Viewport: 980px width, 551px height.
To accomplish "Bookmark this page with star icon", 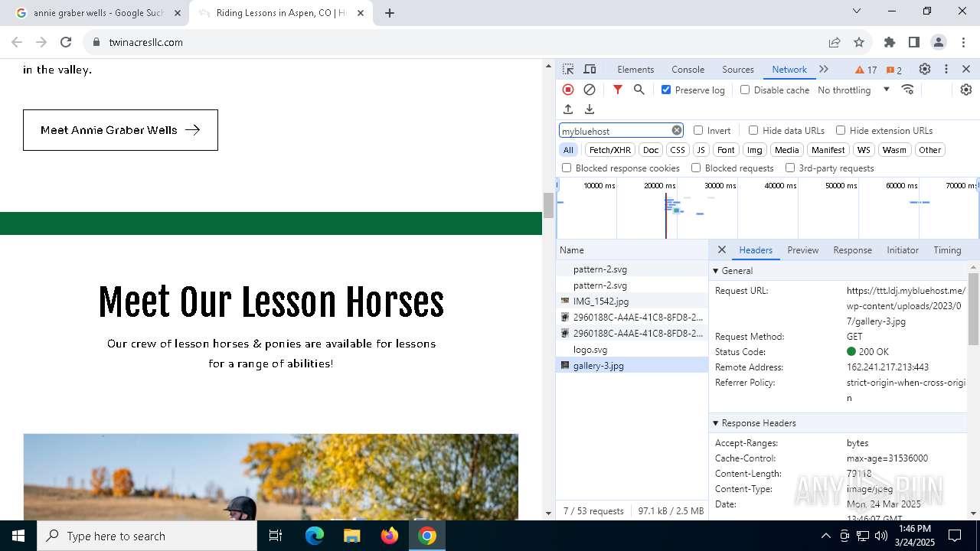I will 859,42.
